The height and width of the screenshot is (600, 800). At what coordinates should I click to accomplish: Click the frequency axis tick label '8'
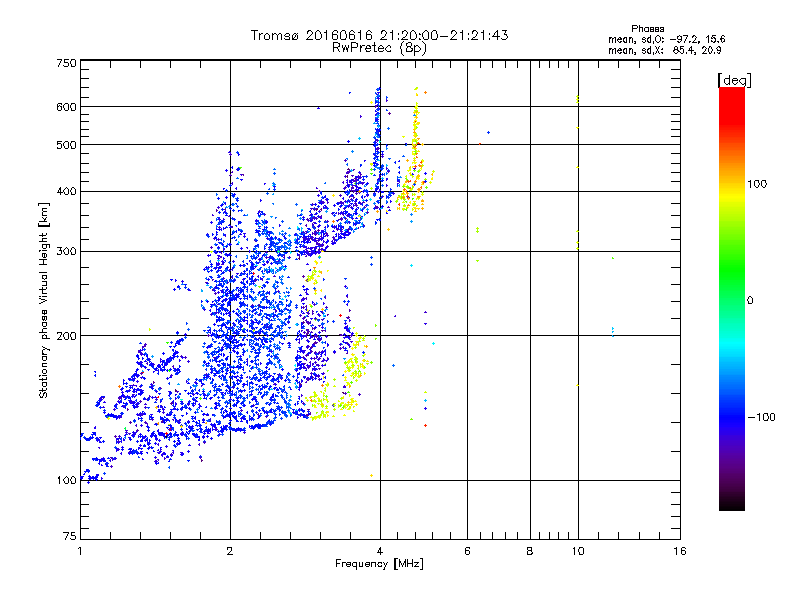coord(530,551)
